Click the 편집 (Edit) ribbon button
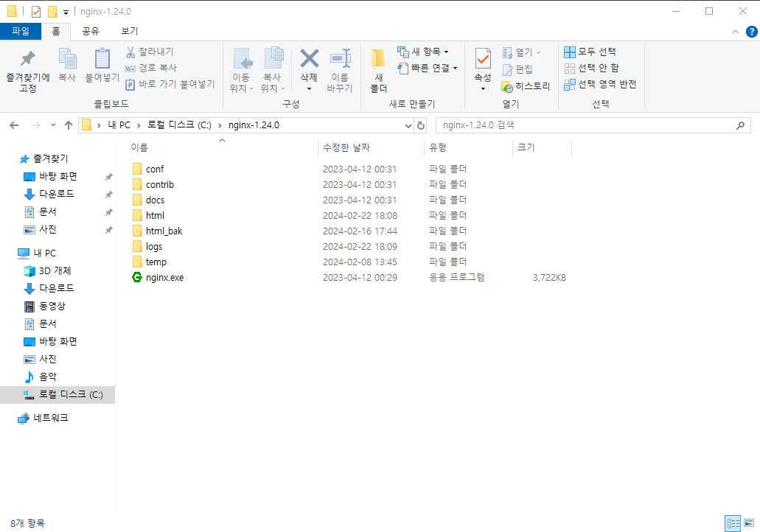The image size is (760, 532). point(517,69)
